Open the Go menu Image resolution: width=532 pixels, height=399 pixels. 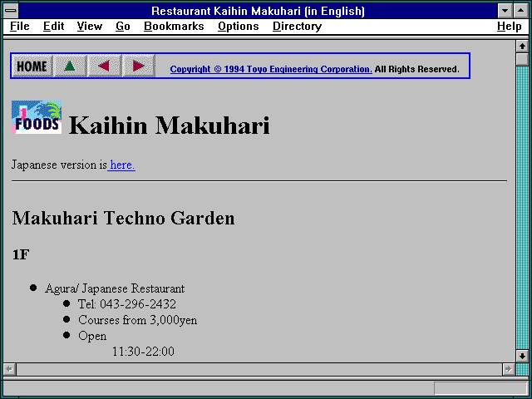123,26
